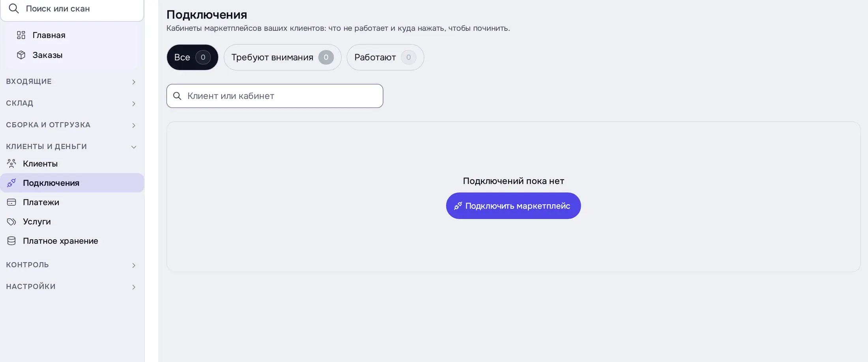The width and height of the screenshot is (868, 362).
Task: Switch to the Требуют внимания filter
Action: (282, 57)
